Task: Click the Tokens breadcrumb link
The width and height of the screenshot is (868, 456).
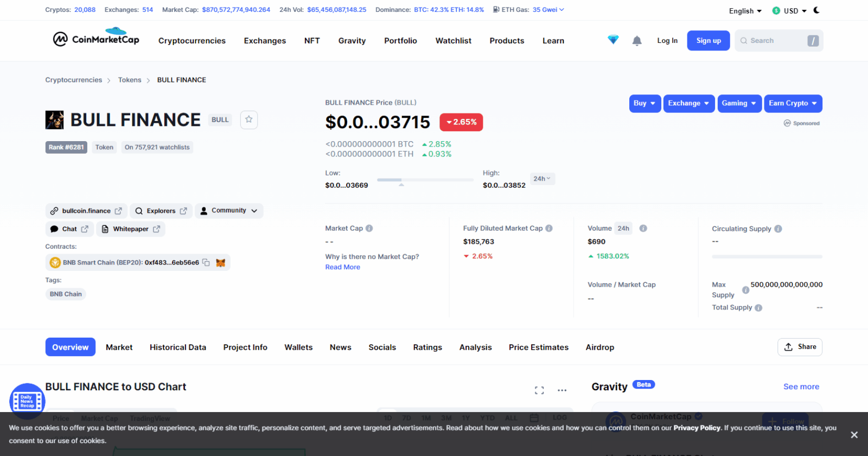Action: (130, 80)
